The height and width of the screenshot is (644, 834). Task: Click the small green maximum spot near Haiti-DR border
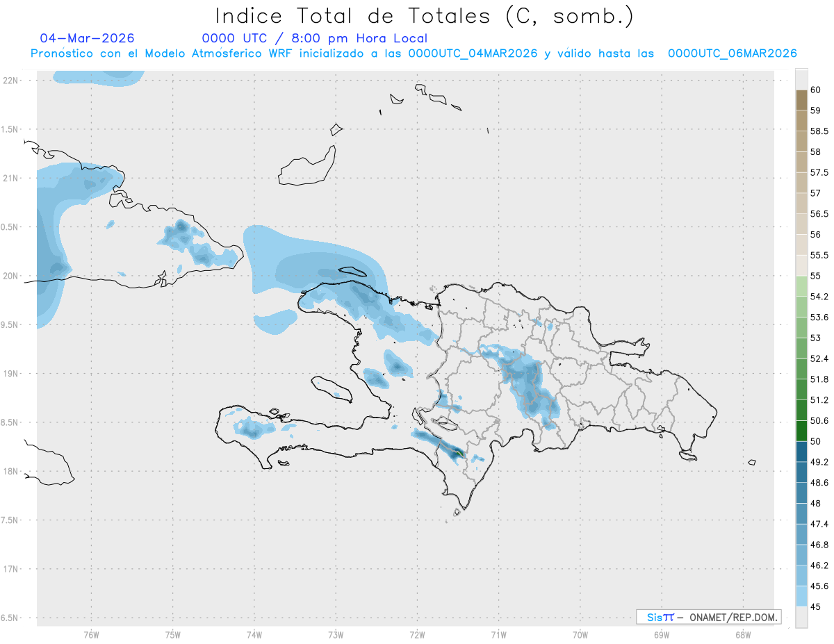[x=459, y=453]
